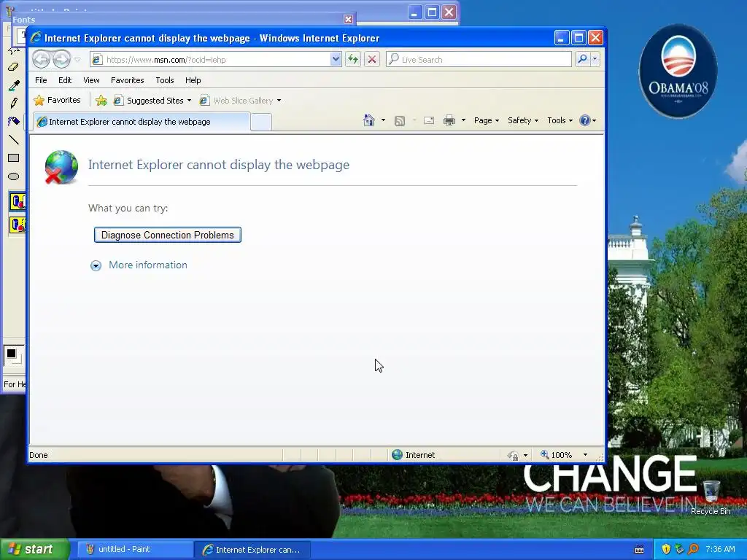Open the recent pages dropdown beside Forward

77,60
